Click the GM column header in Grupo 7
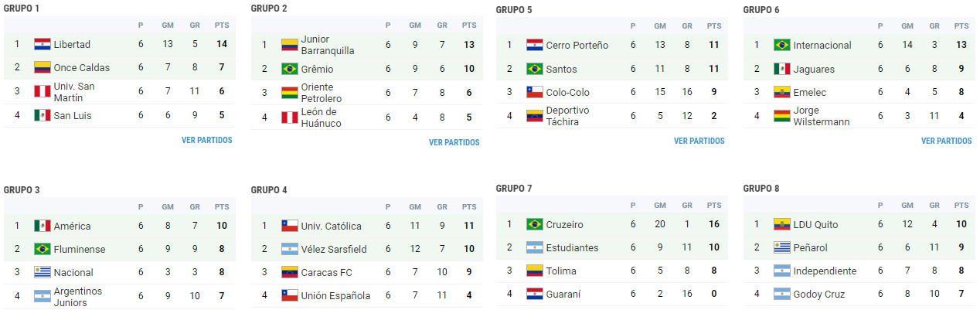Viewport: 980px width, 310px height. pos(660,205)
